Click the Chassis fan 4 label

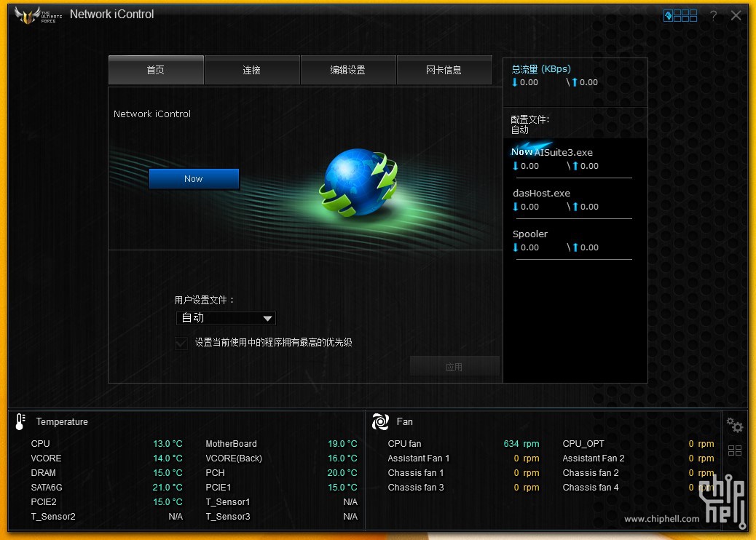(591, 488)
